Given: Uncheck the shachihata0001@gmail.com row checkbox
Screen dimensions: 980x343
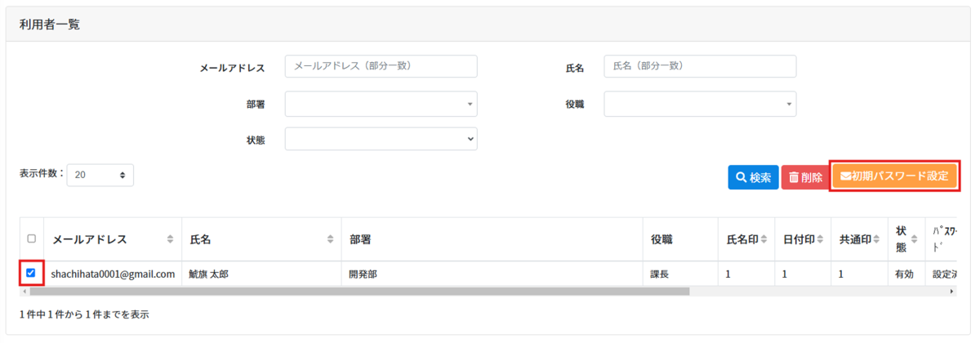Looking at the screenshot, I should point(31,273).
